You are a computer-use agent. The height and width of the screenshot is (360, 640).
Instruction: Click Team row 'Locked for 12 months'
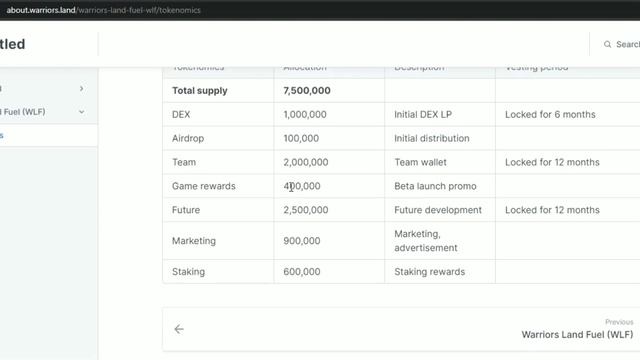(552, 162)
